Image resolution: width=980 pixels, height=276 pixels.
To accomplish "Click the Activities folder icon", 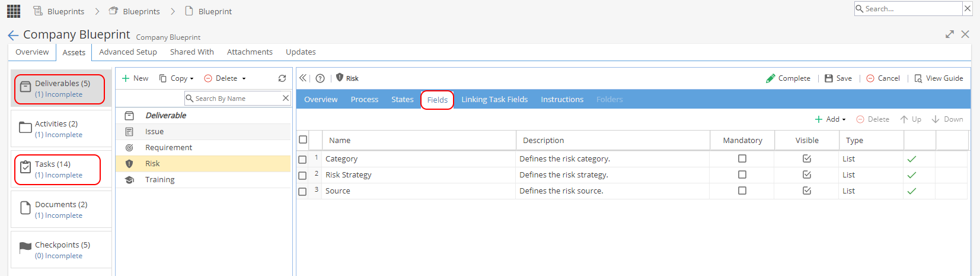I will (25, 128).
